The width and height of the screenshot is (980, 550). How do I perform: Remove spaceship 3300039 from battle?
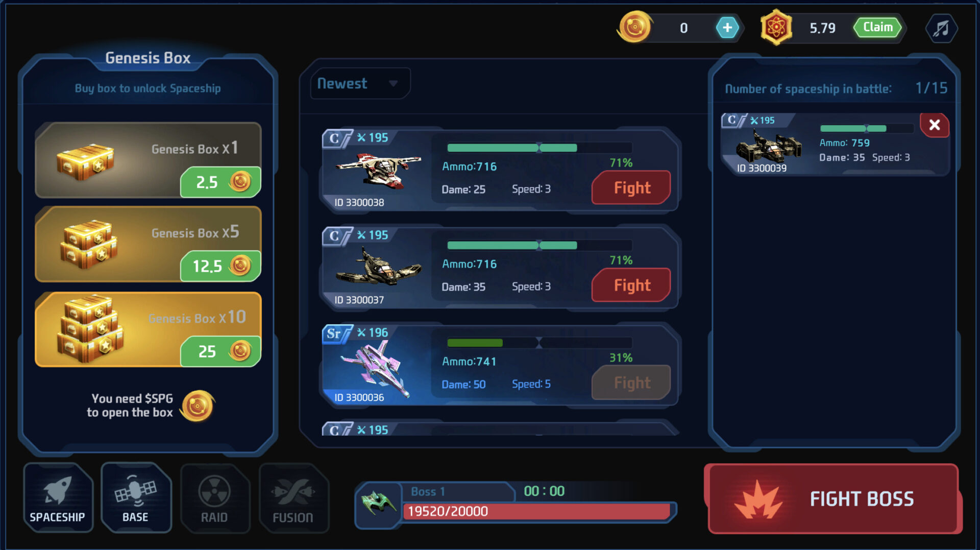[934, 125]
